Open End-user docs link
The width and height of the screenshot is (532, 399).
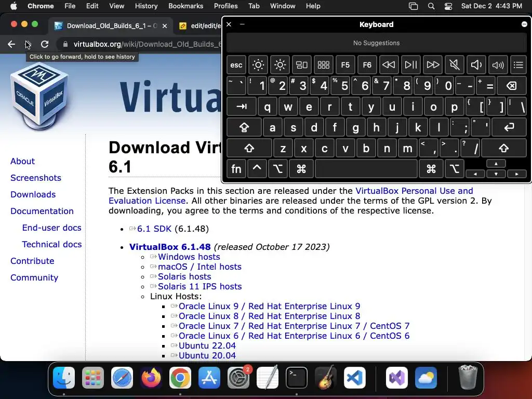[51, 228]
